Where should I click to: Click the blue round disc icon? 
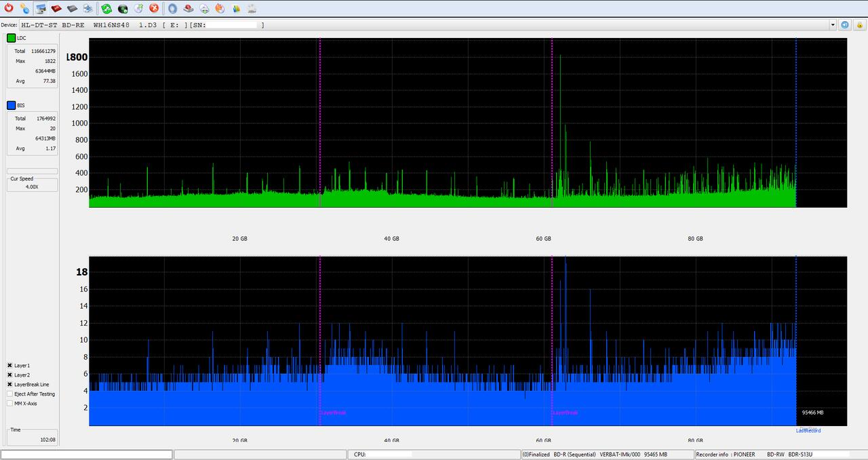click(172, 8)
